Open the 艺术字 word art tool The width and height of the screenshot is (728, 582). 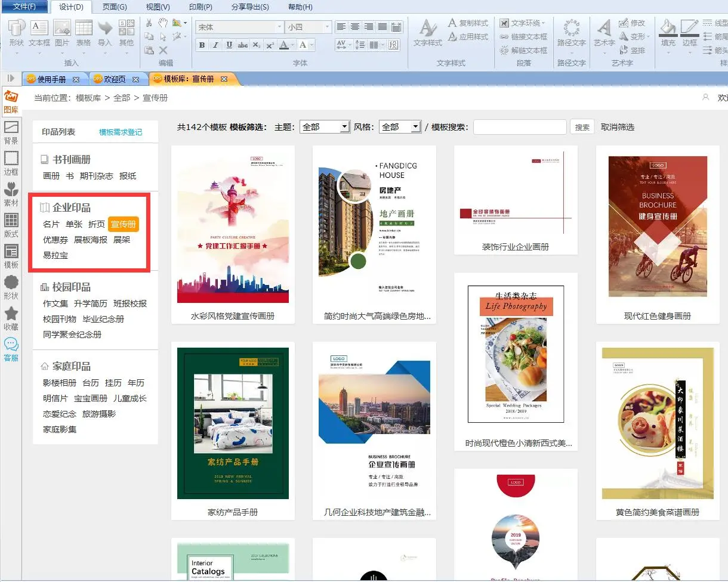point(604,33)
